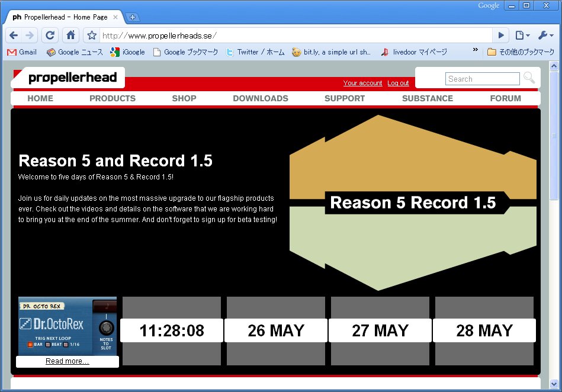This screenshot has width=562, height=392.
Task: Open the SHOP menu item
Action: [184, 98]
